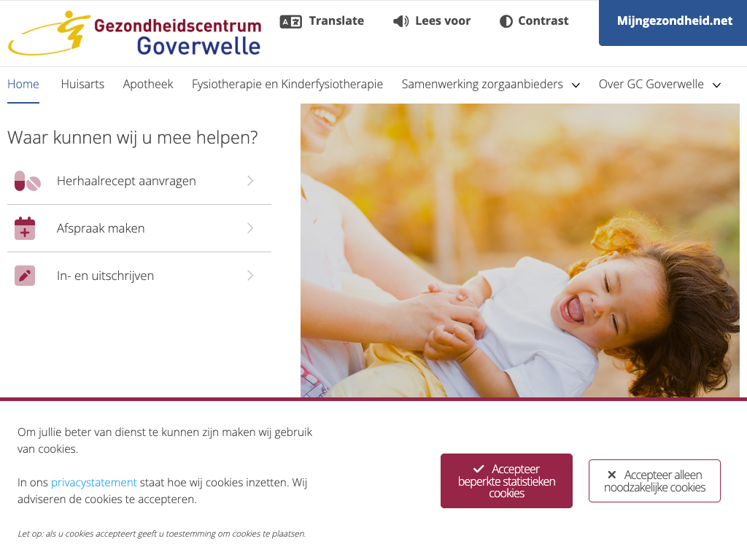Click the Lees voor speaker icon
This screenshot has height=560, width=747.
[x=400, y=21]
